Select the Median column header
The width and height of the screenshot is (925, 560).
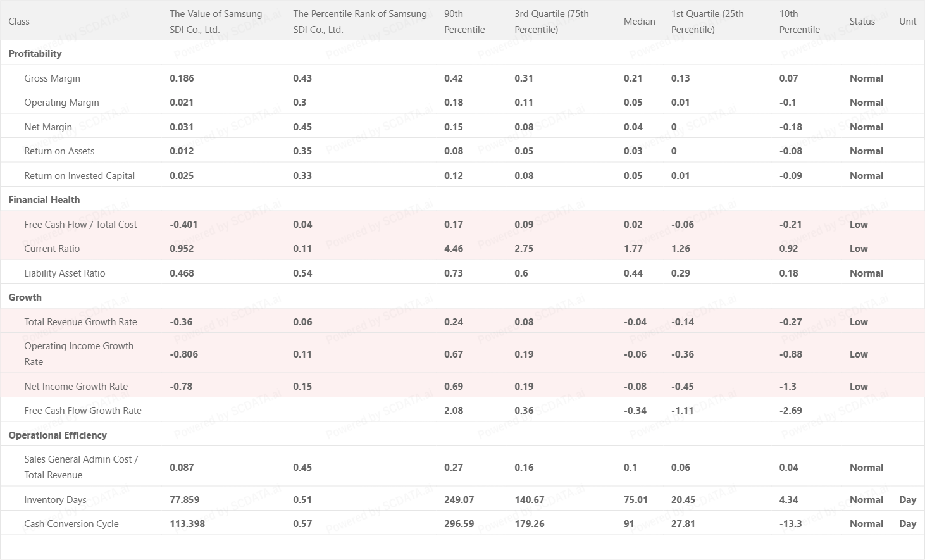pos(639,22)
